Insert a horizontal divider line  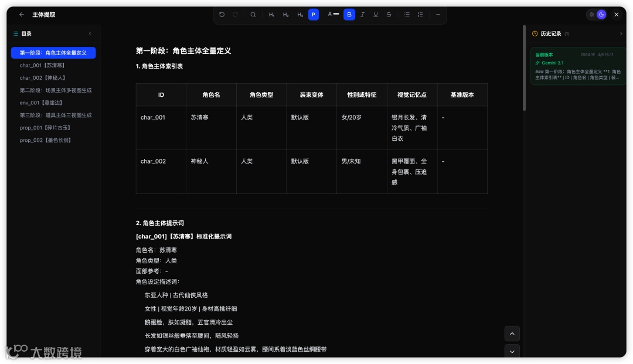pyautogui.click(x=438, y=15)
